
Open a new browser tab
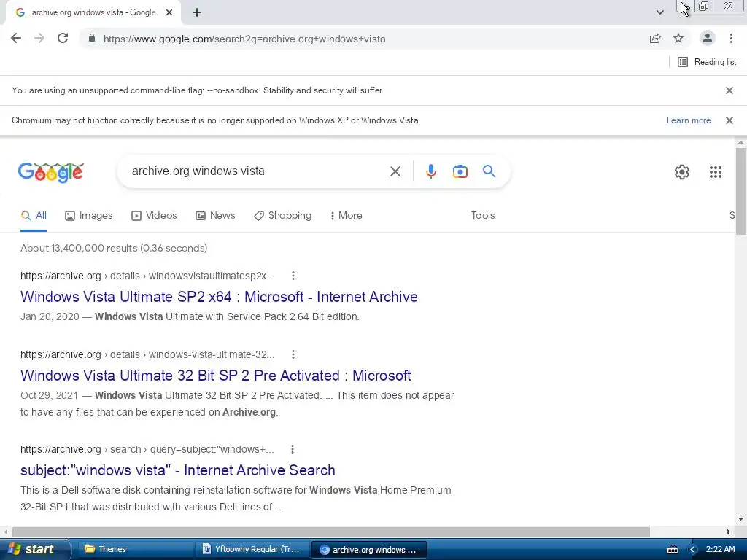[197, 13]
